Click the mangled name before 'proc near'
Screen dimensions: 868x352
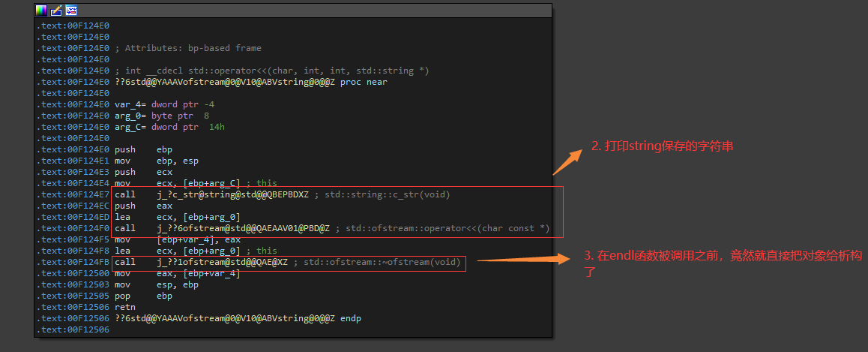coord(225,82)
